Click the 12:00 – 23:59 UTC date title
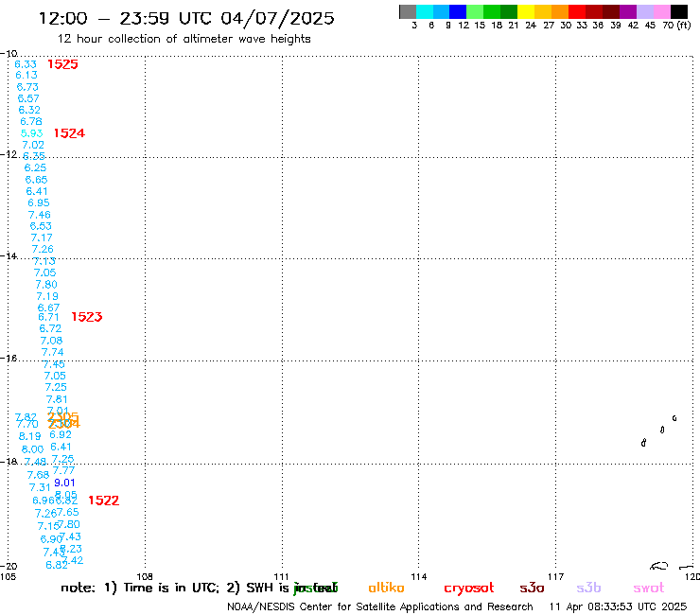Screen dimensions: 700x615 (x=186, y=18)
